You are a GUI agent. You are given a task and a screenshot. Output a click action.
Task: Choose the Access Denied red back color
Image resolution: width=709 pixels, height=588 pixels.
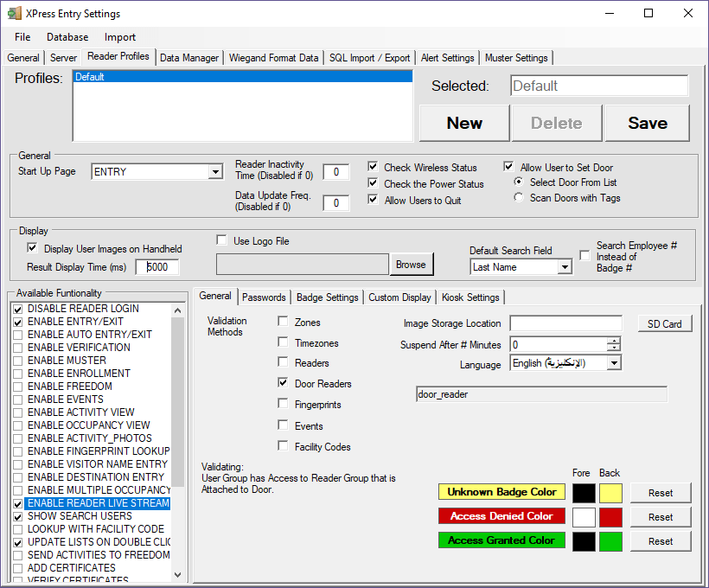(610, 517)
